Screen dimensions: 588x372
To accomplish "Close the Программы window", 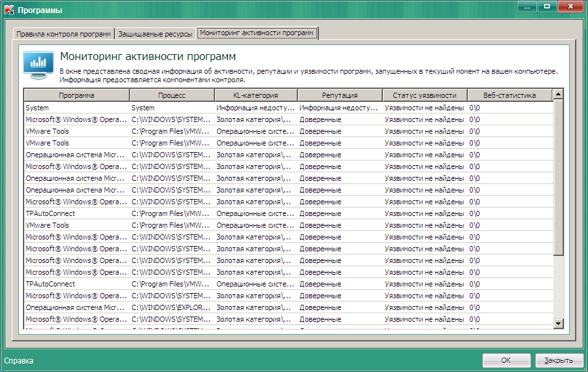I will coord(570,7).
